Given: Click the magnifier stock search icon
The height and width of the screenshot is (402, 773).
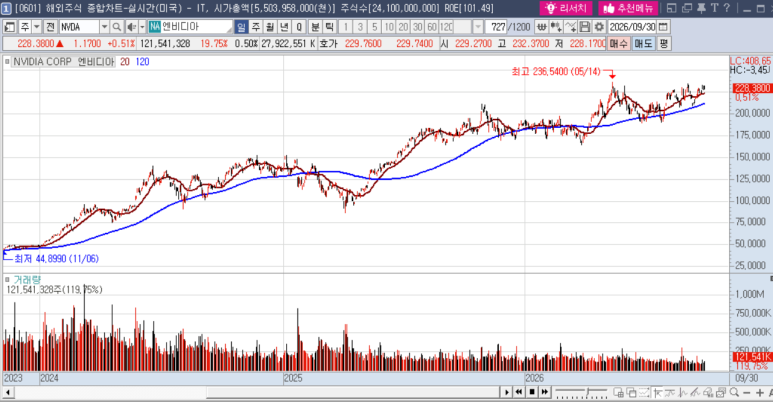Looking at the screenshot, I should click(117, 27).
